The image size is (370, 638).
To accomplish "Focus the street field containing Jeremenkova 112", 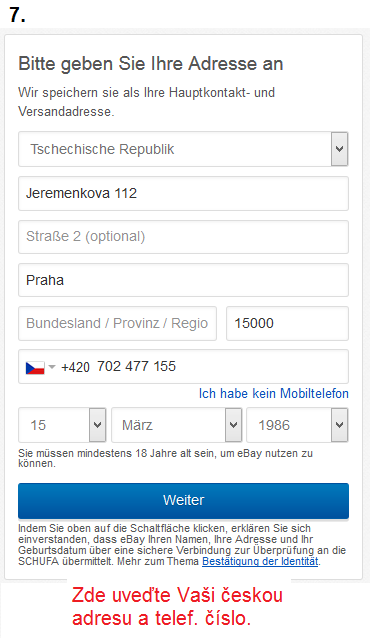I will 183,193.
